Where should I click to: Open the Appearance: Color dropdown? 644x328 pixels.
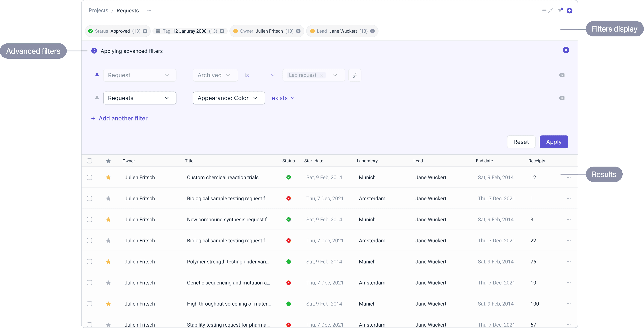click(x=228, y=98)
